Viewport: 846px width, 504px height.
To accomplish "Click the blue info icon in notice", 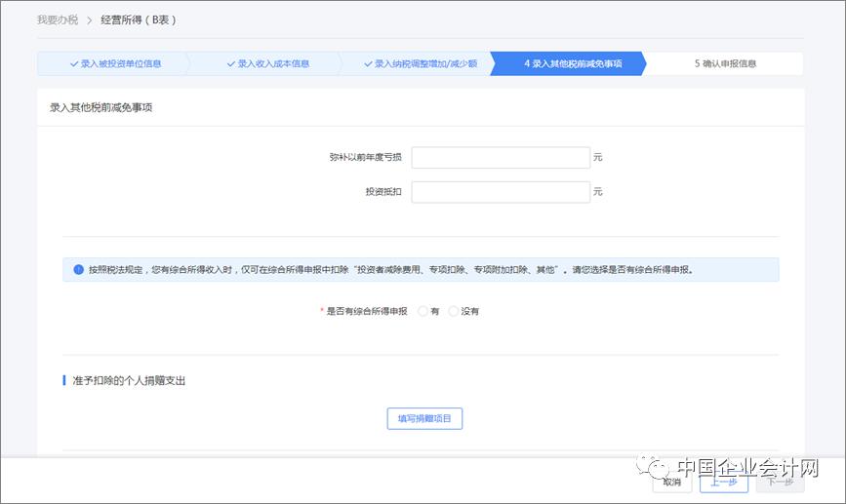I will (78, 269).
